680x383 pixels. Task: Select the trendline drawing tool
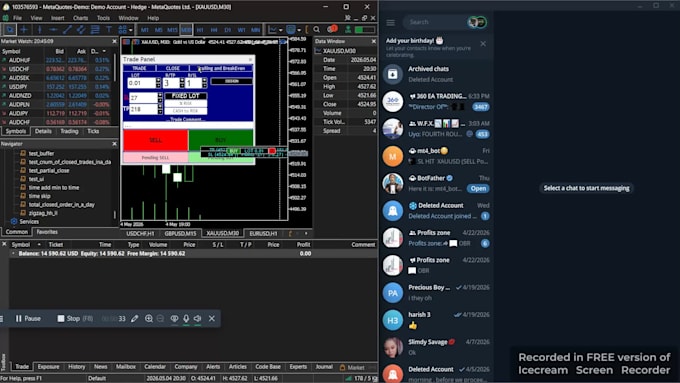coord(67,29)
